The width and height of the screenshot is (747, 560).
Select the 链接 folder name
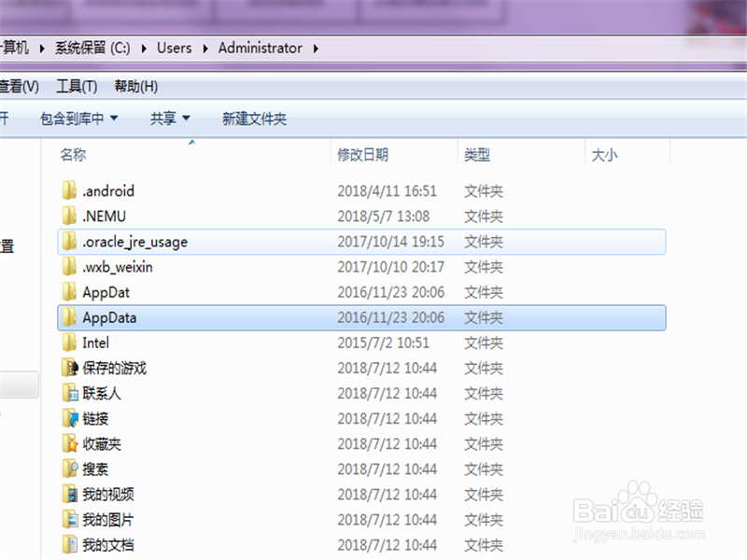(95, 418)
